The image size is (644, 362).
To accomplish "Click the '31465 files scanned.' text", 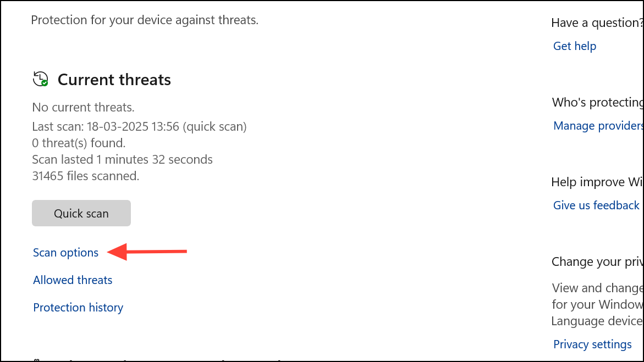I will point(86,176).
